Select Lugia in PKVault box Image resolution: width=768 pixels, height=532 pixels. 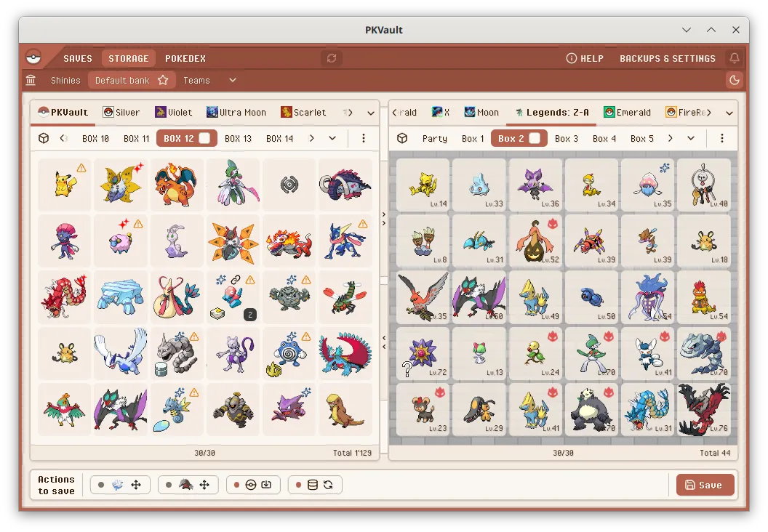[121, 353]
